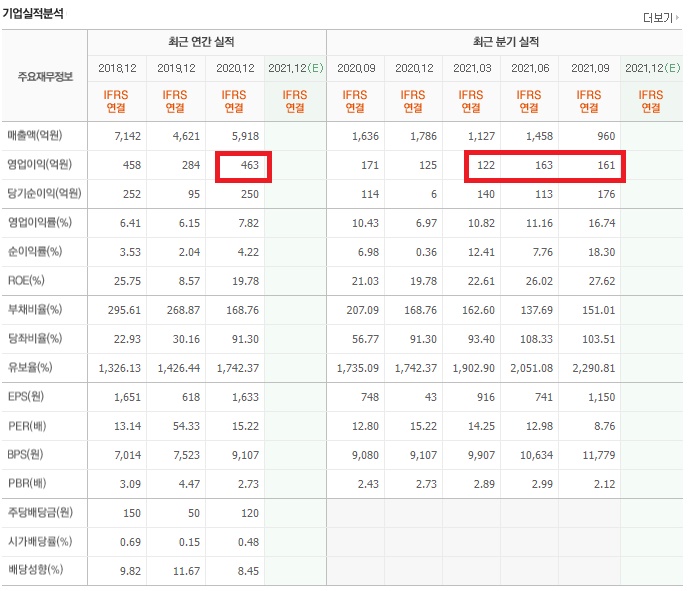Click the 54.33 PER value
The image size is (690, 591).
(x=186, y=426)
